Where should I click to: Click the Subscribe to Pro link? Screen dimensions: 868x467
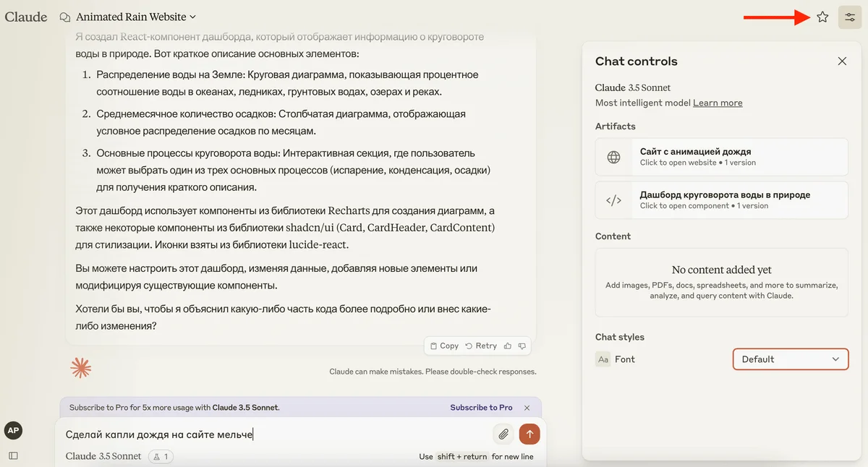click(x=481, y=408)
